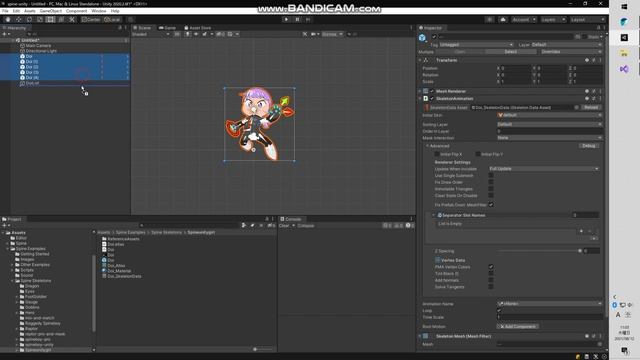Image resolution: width=640 pixels, height=360 pixels.
Task: Open the Sorting Layer dropdown
Action: (x=549, y=124)
